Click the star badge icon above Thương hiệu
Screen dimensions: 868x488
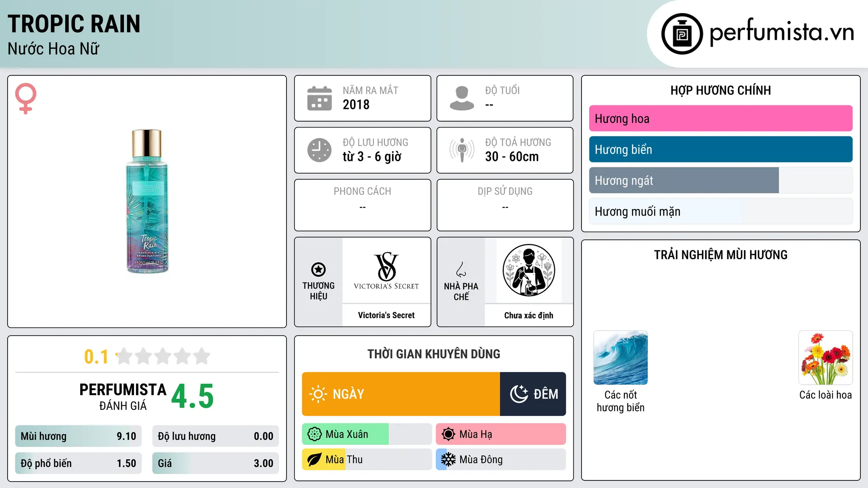coord(318,269)
